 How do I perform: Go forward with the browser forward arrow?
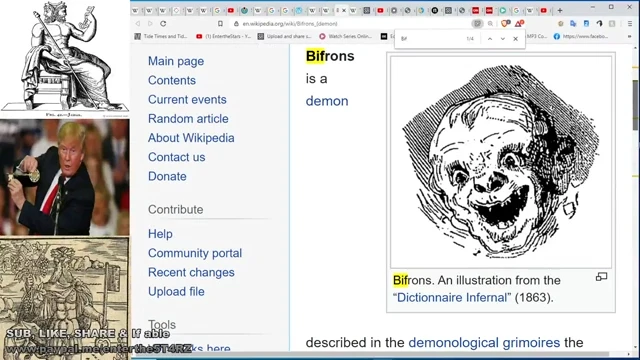150,24
